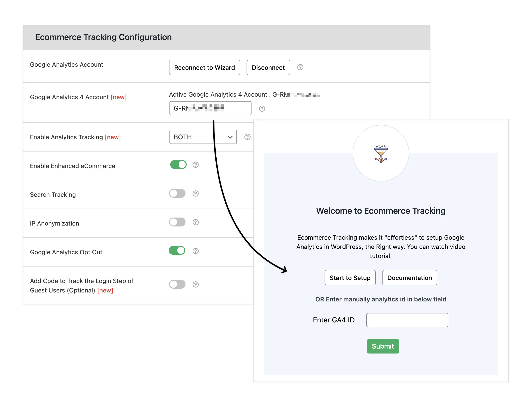Turn on the IP Anonymization toggle

(x=177, y=222)
